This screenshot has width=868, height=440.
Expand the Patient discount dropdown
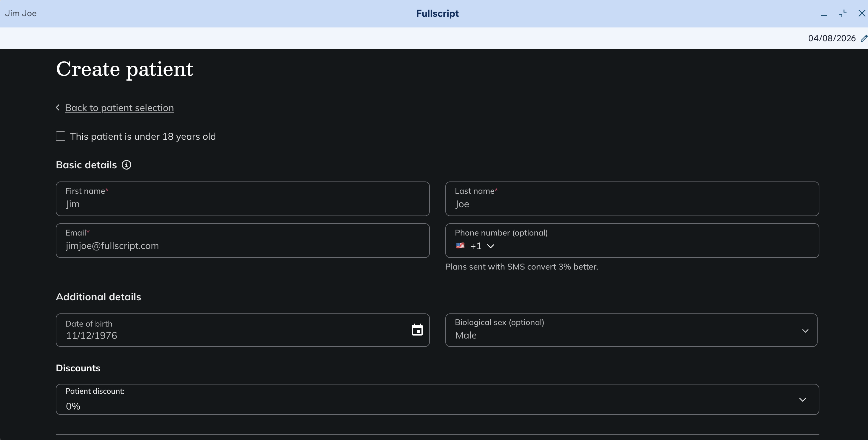(802, 399)
